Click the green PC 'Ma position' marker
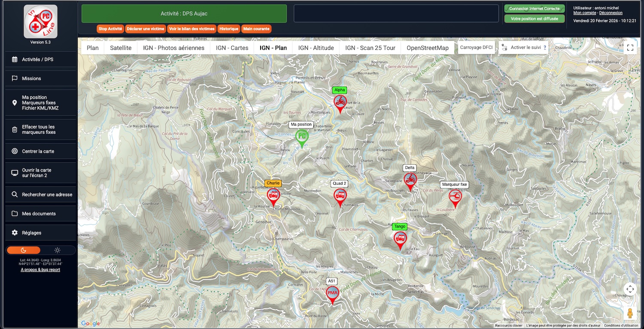The image size is (644, 329). tap(302, 137)
